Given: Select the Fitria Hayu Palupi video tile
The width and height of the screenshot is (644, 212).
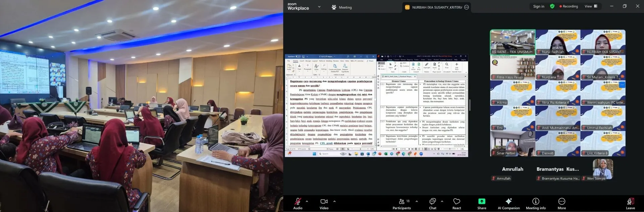Looking at the screenshot, I should tap(513, 68).
